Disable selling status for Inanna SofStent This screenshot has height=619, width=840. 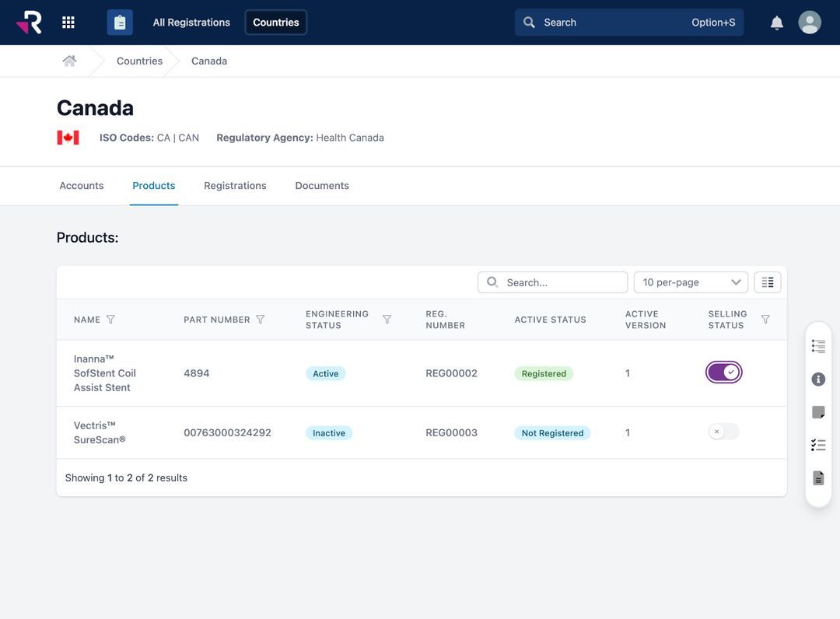coord(723,371)
